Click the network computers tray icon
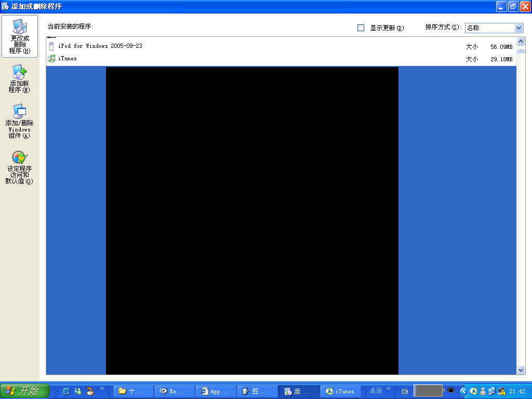 pos(492,391)
